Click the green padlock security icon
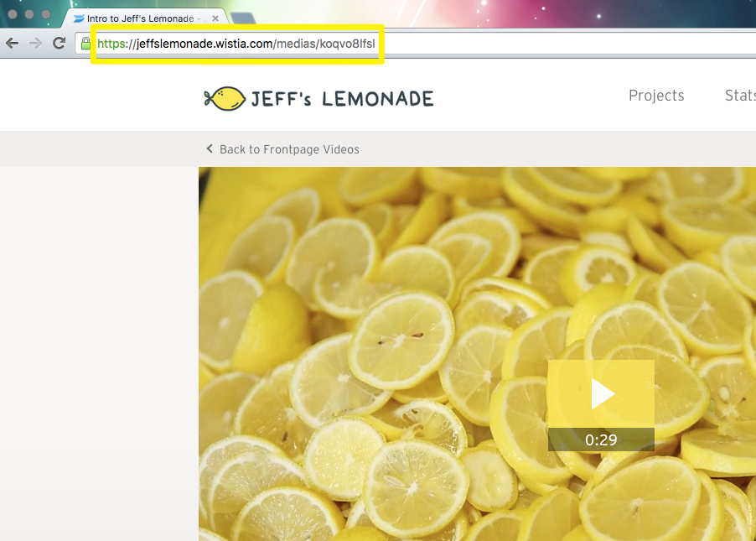756x541 pixels. (85, 44)
